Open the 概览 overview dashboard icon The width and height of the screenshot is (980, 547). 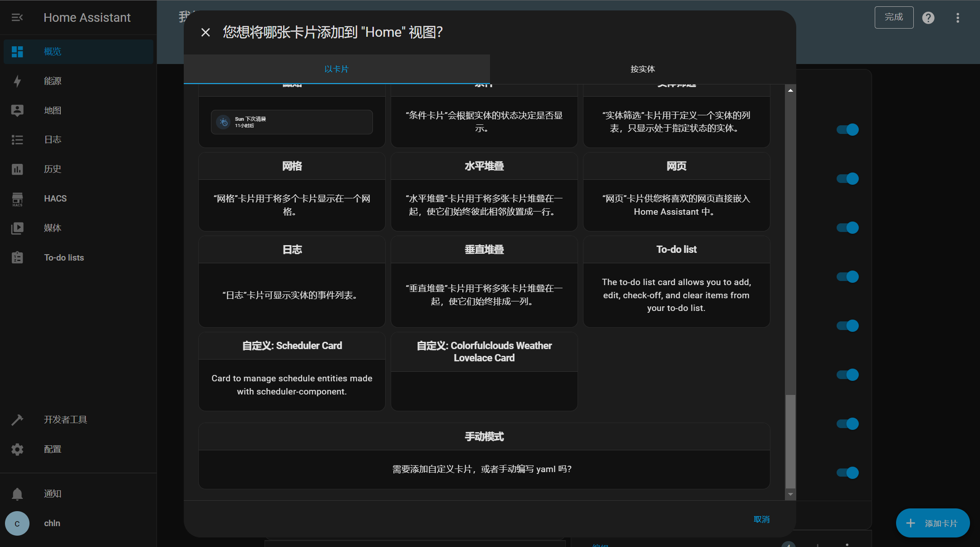coord(17,51)
